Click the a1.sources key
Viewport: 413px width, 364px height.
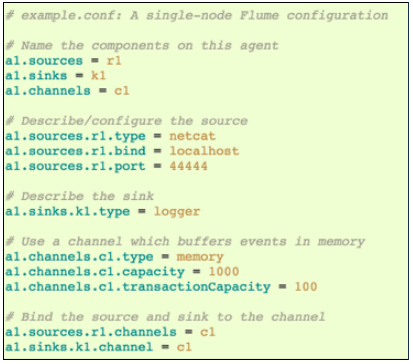(44, 61)
